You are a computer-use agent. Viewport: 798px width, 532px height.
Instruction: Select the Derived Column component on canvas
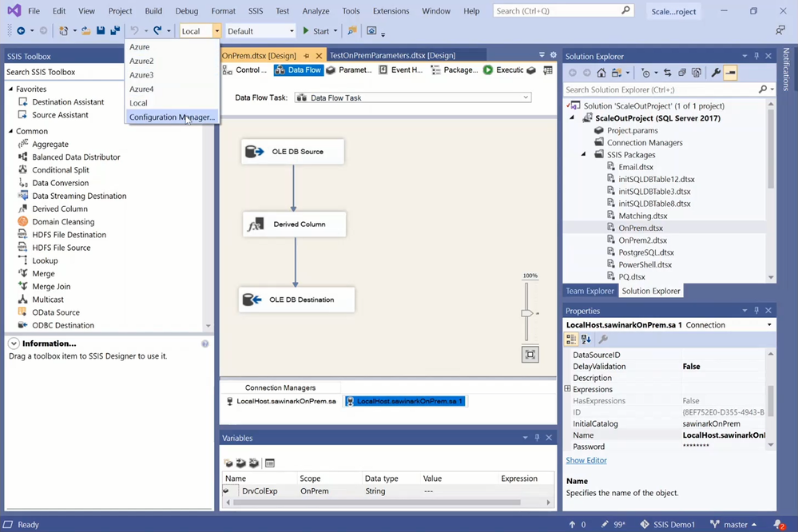click(x=295, y=224)
